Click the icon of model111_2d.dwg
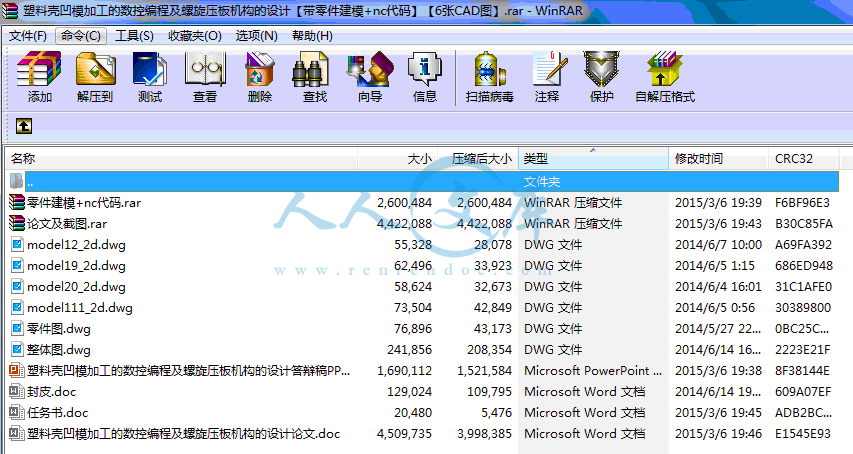Image resolution: width=853 pixels, height=454 pixels. 17,307
